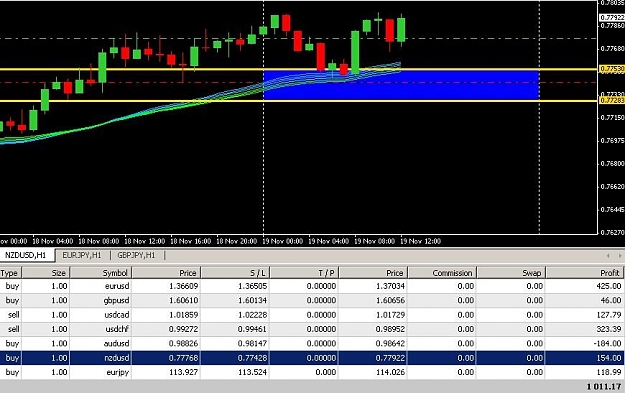This screenshot has width=625, height=393.
Task: Click the T / P column header
Action: 305,273
